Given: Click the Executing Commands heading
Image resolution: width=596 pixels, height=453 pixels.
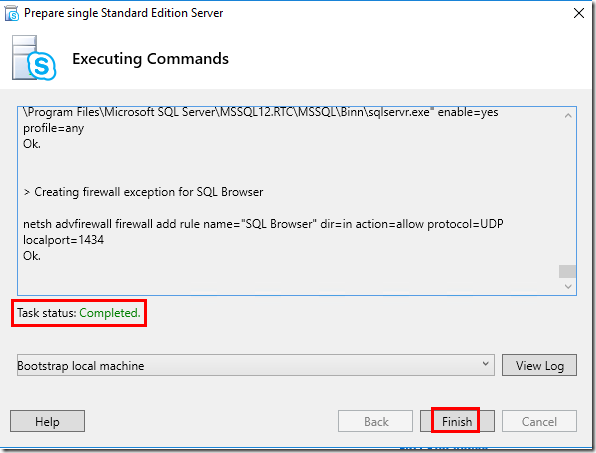Looking at the screenshot, I should click(x=151, y=59).
